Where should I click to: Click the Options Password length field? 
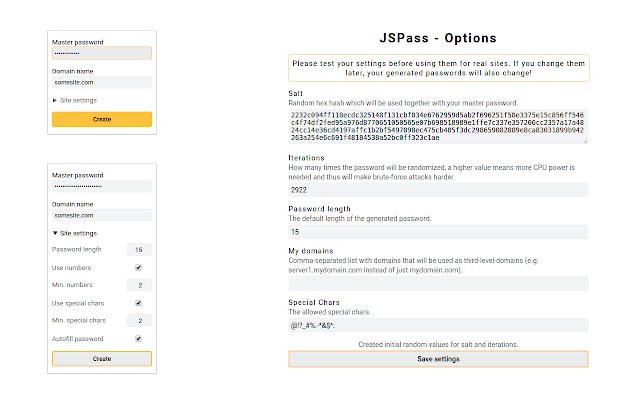(438, 232)
